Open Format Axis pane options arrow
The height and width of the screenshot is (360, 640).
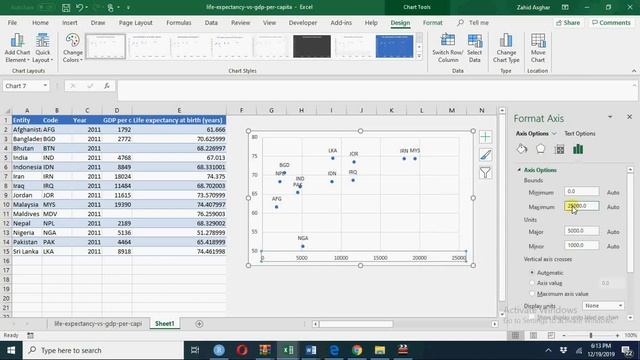[610, 117]
